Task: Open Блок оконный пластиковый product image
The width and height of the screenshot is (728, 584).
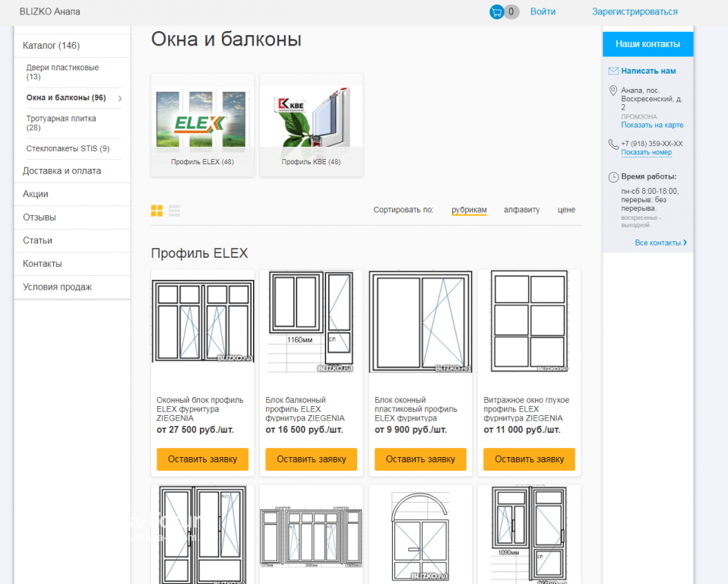Action: (x=420, y=322)
